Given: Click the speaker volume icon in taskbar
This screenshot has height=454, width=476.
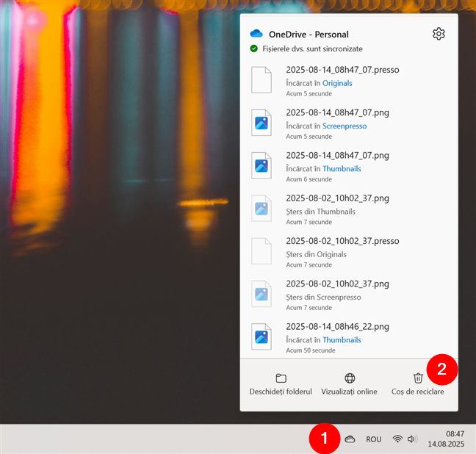Looking at the screenshot, I should [412, 439].
